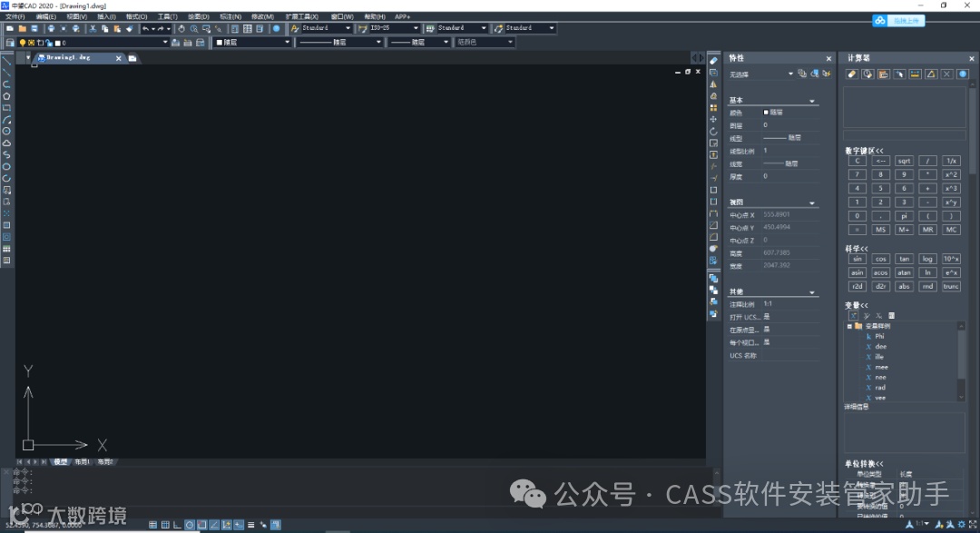Image resolution: width=980 pixels, height=533 pixels.
Task: Click the sqrt calculator button
Action: pos(904,161)
